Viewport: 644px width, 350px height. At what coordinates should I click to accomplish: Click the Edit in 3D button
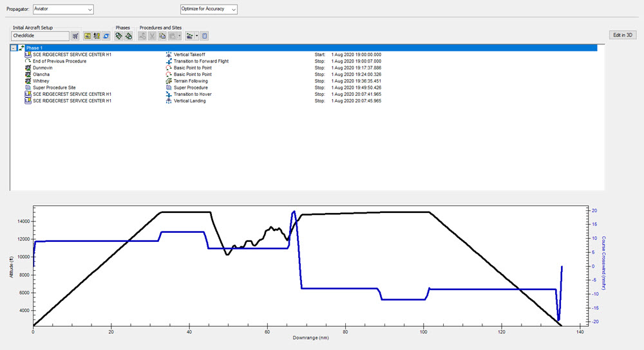pyautogui.click(x=623, y=35)
